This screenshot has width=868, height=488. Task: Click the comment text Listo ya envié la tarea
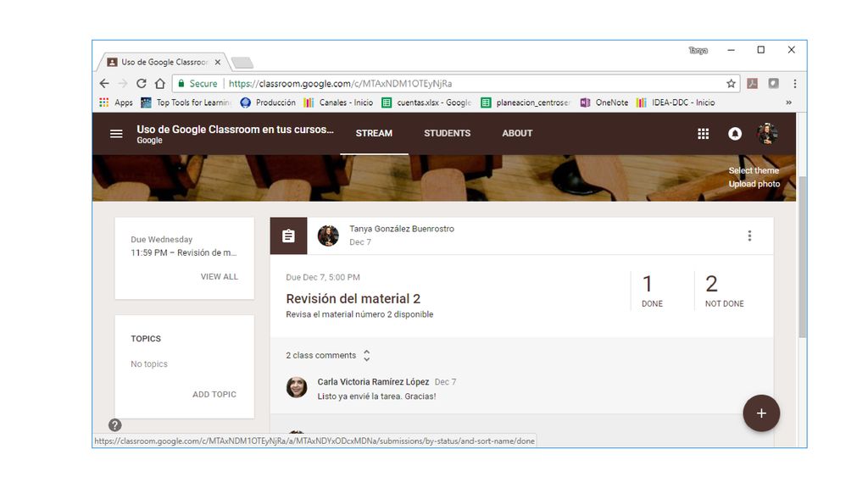pos(376,396)
